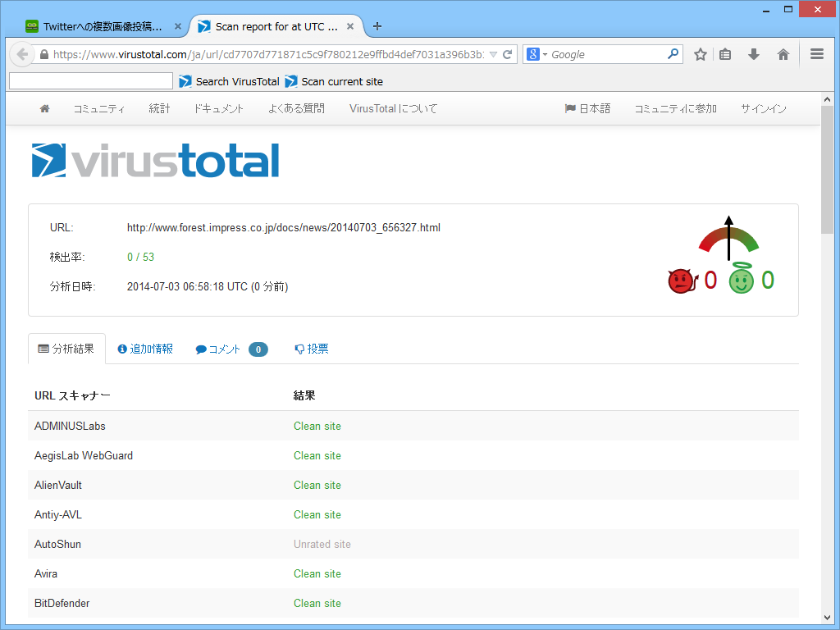Click the scrollbar up arrow
The width and height of the screenshot is (840, 630).
(x=827, y=99)
